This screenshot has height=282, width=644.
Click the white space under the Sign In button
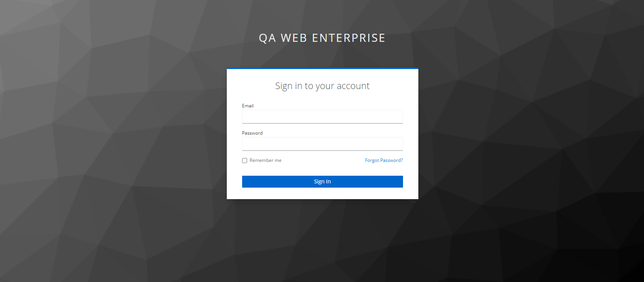point(322,193)
